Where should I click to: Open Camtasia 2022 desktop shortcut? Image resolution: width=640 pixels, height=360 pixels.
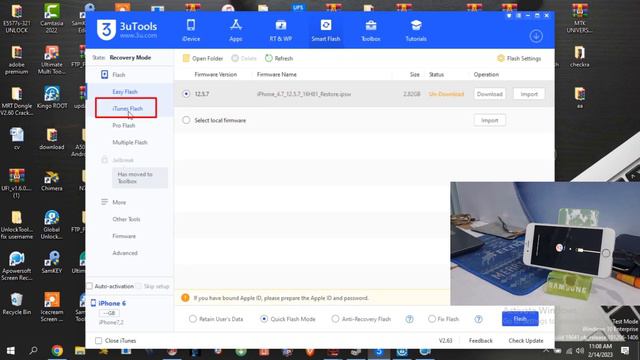pos(52,18)
